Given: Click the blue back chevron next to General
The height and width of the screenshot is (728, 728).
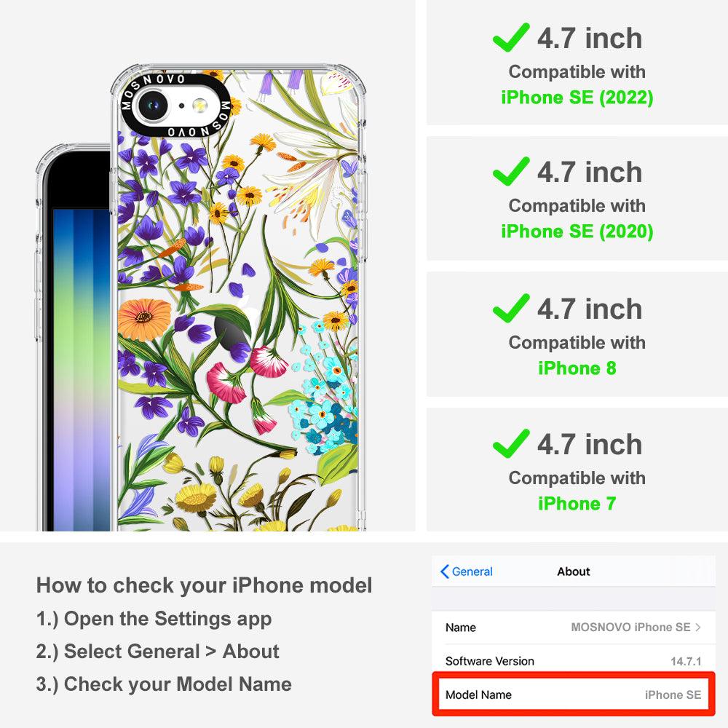Looking at the screenshot, I should 444,571.
